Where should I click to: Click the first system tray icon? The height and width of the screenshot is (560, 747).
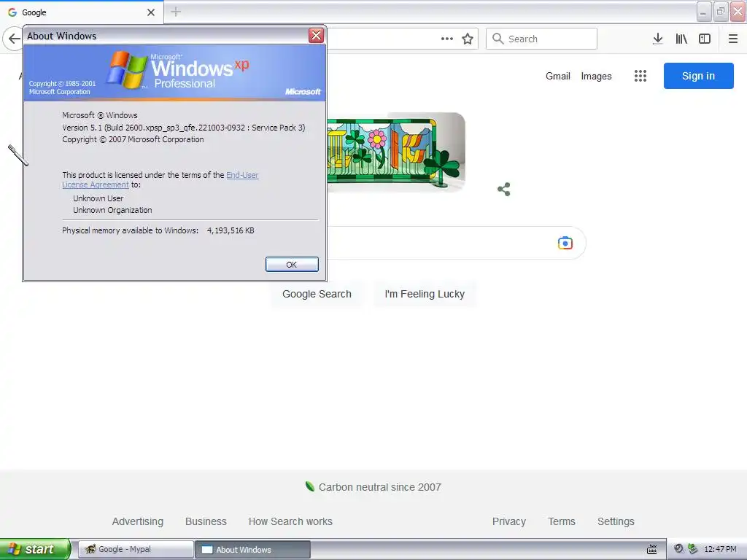point(678,548)
